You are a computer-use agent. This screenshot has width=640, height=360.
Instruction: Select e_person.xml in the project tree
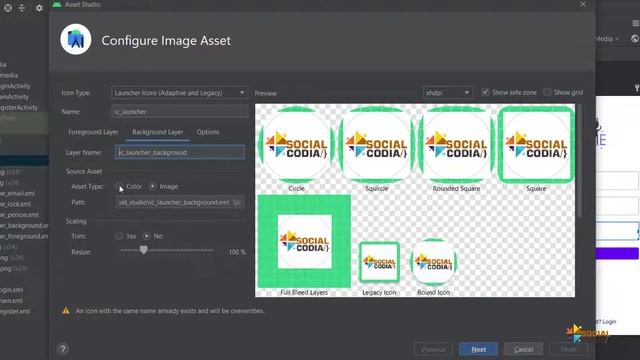[x=19, y=214]
